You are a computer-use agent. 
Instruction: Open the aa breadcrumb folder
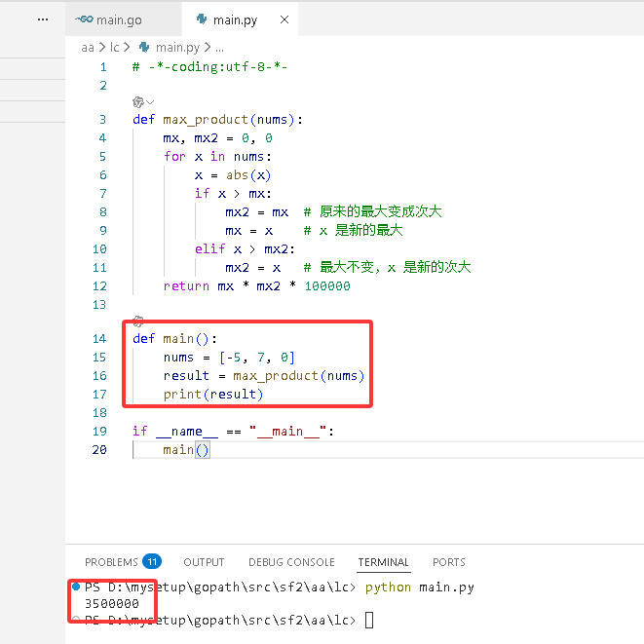click(x=88, y=48)
